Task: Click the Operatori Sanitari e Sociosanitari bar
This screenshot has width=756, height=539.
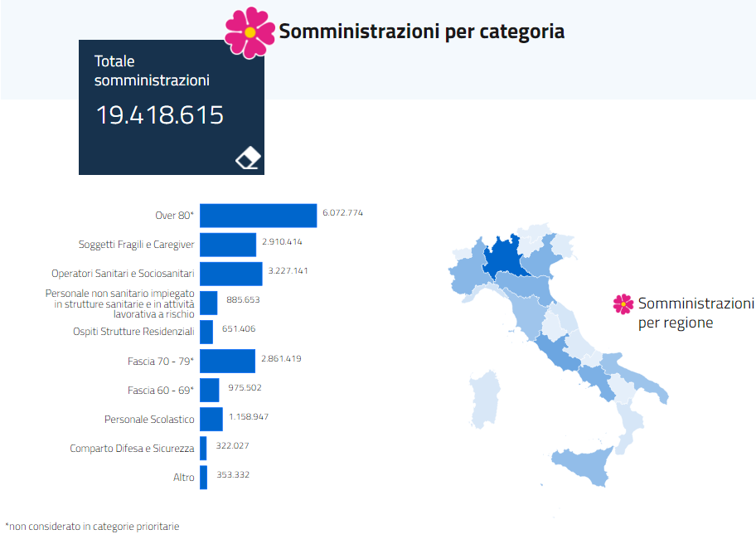Action: (230, 274)
